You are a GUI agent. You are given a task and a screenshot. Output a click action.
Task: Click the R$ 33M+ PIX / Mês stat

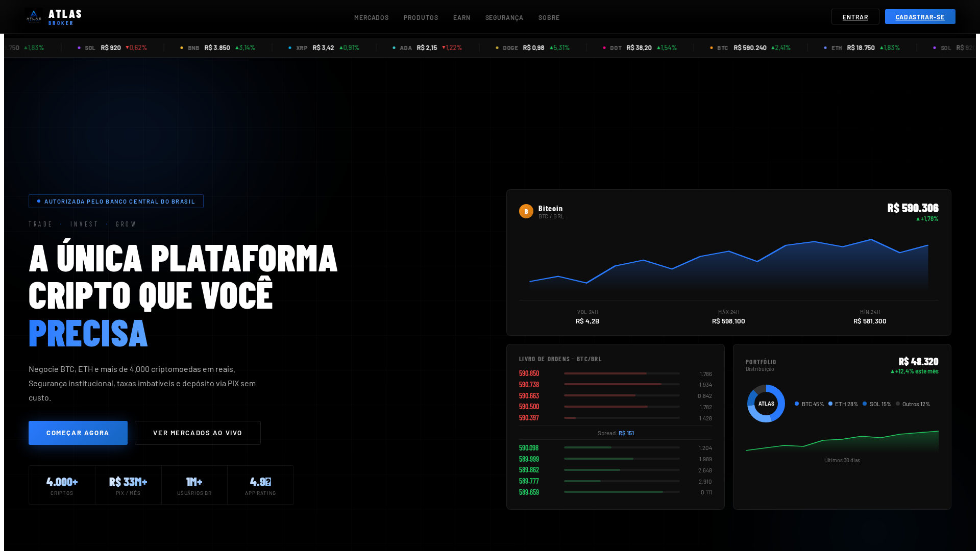(x=128, y=485)
